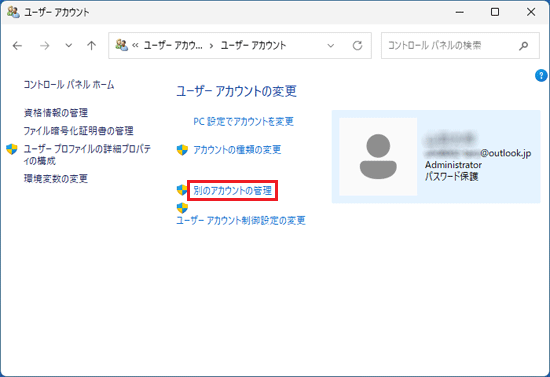Click the コントロール パネルの検索 search box

pyautogui.click(x=460, y=46)
